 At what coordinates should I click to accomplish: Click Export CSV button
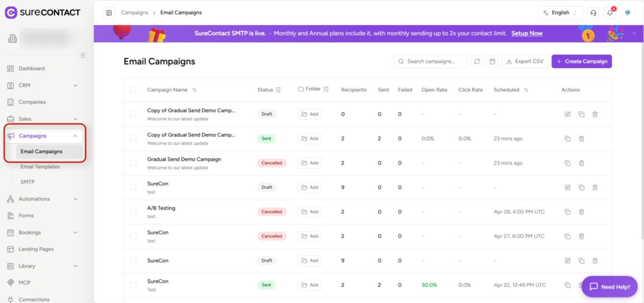pos(524,62)
